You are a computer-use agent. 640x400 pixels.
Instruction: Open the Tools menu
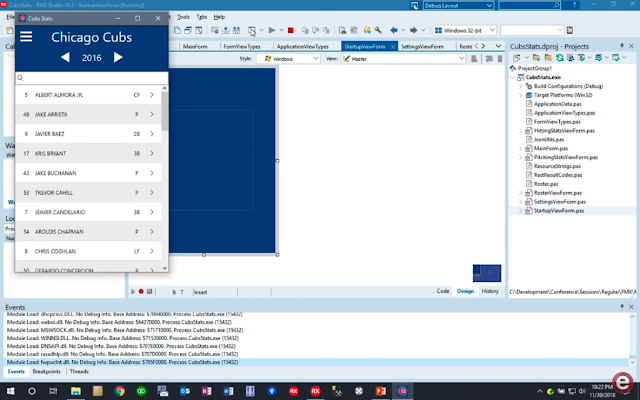pos(183,17)
